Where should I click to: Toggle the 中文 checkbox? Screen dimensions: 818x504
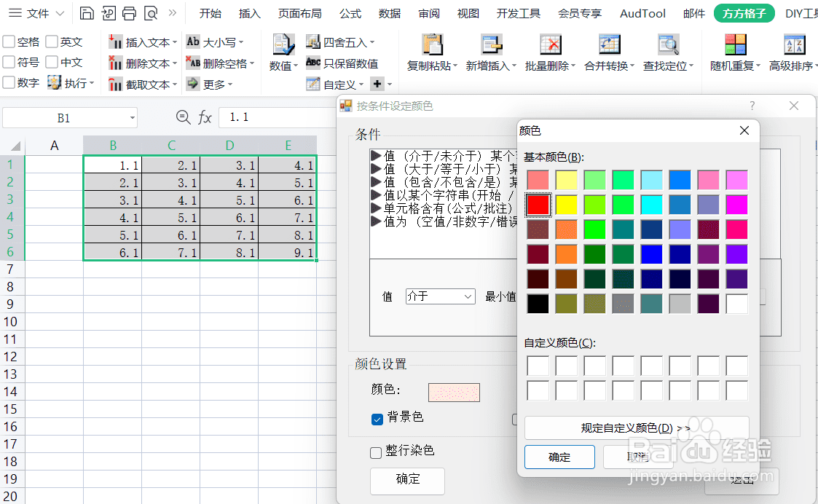[52, 62]
